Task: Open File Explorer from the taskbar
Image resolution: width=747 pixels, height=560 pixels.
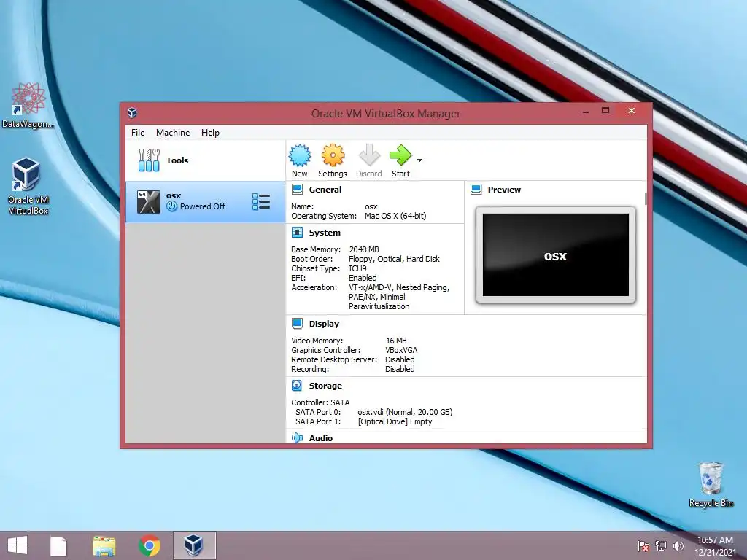Action: tap(104, 545)
